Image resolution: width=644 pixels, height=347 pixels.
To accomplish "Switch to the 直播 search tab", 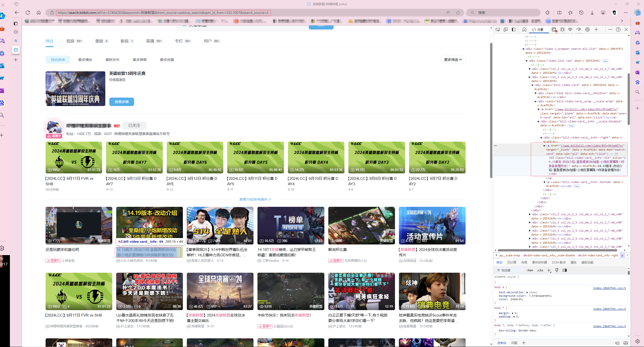I will click(x=154, y=41).
